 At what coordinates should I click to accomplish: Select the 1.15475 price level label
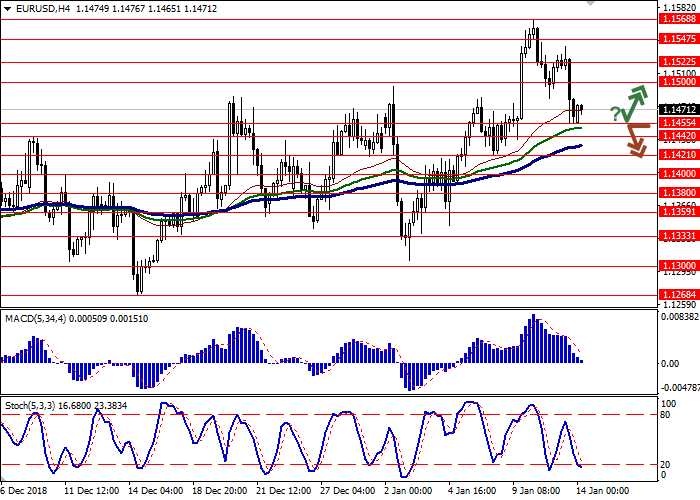click(x=678, y=39)
